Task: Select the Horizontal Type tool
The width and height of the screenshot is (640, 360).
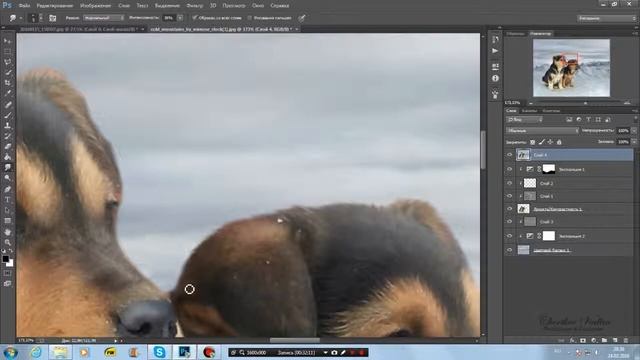Action: (x=7, y=200)
